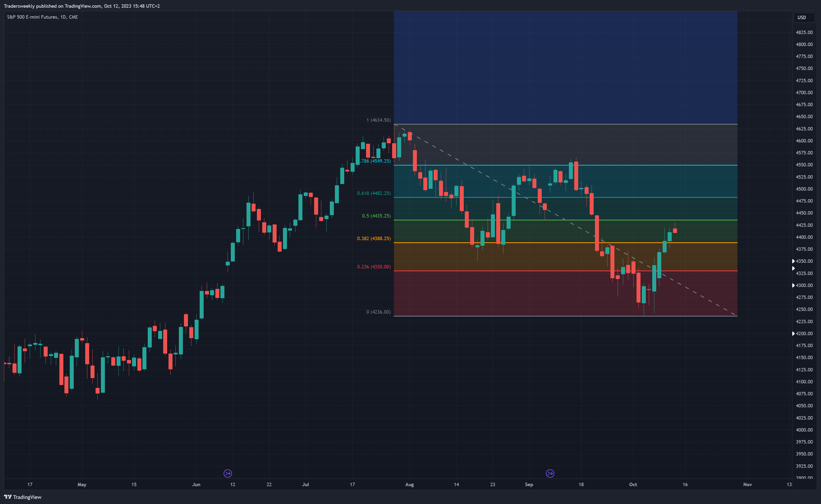The image size is (821, 504).
Task: Click the purple event icon near Sep
Action: point(550,473)
